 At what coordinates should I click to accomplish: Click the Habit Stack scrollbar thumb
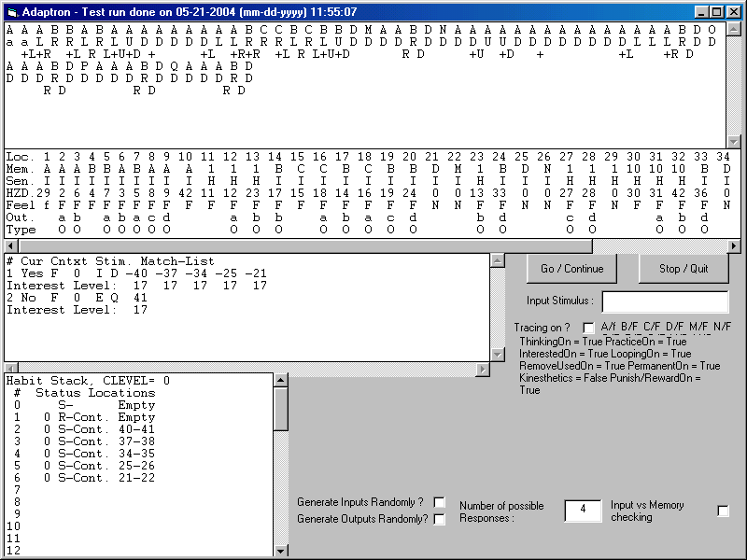click(x=281, y=409)
